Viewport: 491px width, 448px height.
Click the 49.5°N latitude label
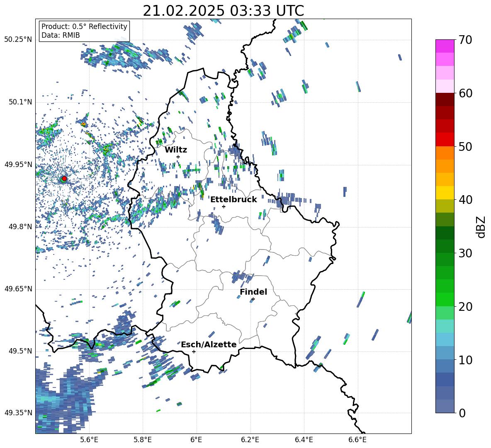coord(20,351)
